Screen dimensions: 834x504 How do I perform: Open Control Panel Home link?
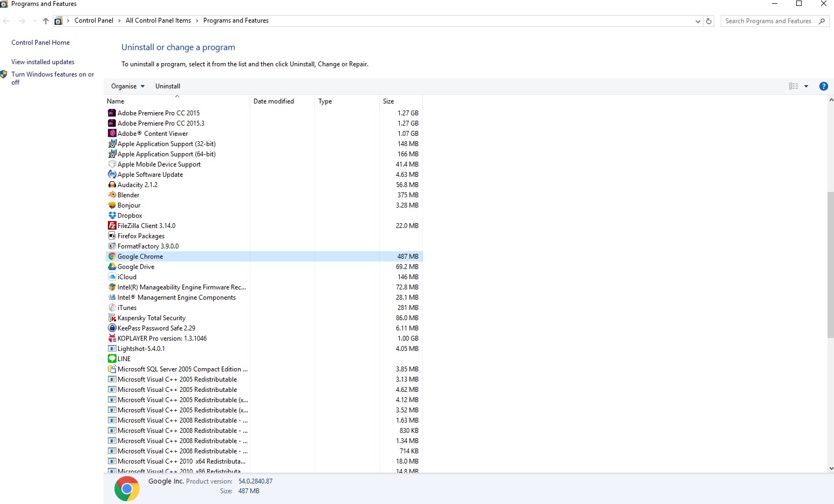pos(40,43)
